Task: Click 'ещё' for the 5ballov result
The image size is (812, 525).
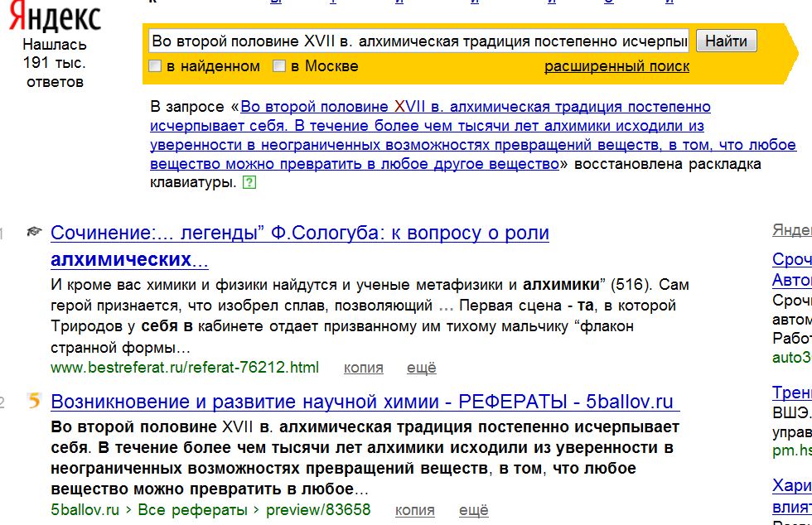Action: coord(473,510)
